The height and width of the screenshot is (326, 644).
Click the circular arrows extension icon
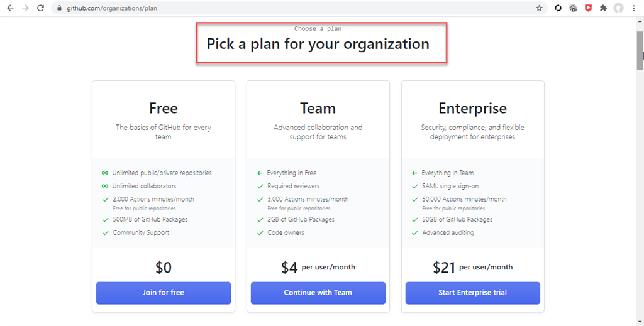558,8
